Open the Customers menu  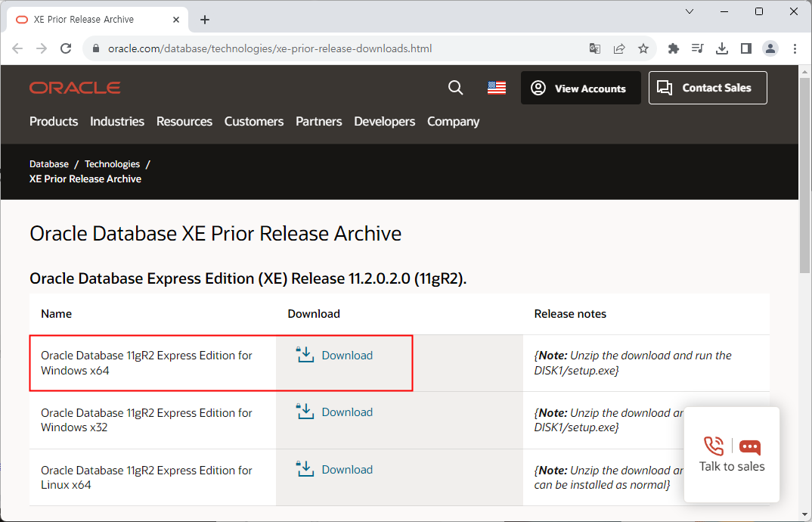pyautogui.click(x=254, y=121)
